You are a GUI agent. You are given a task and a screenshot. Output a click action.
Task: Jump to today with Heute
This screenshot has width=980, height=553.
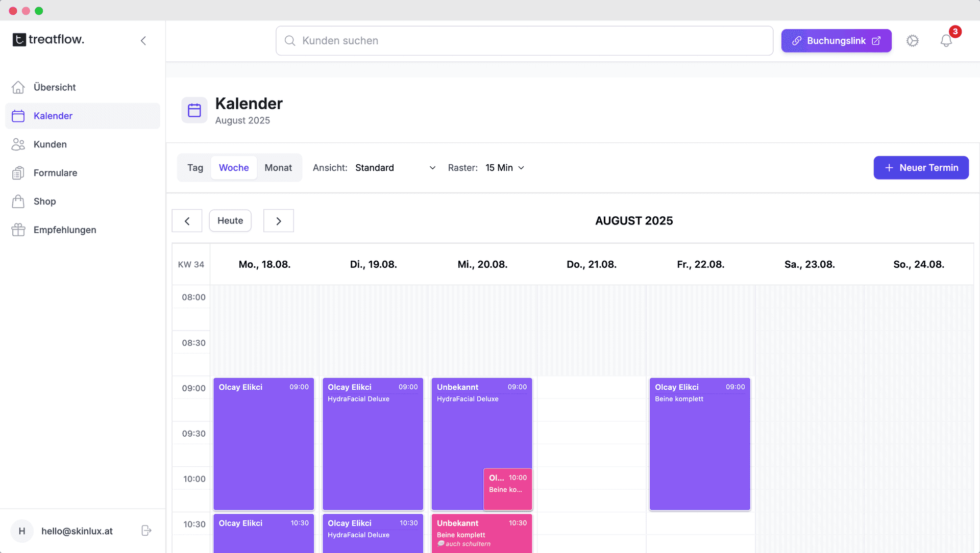[x=230, y=221]
